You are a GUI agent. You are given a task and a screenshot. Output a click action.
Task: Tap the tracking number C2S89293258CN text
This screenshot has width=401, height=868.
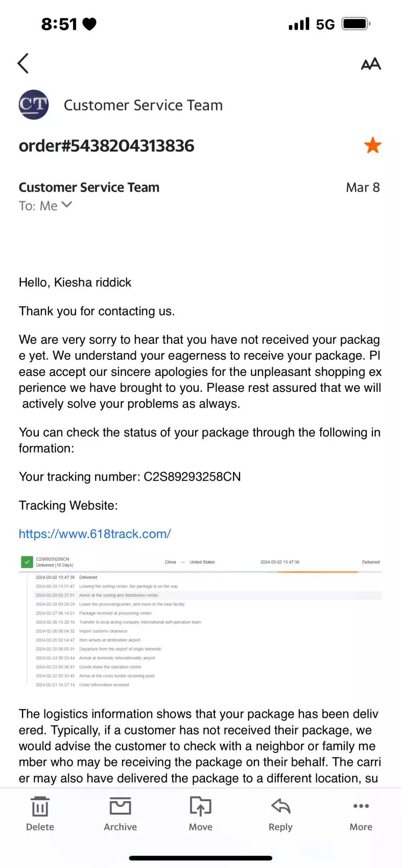(x=192, y=477)
